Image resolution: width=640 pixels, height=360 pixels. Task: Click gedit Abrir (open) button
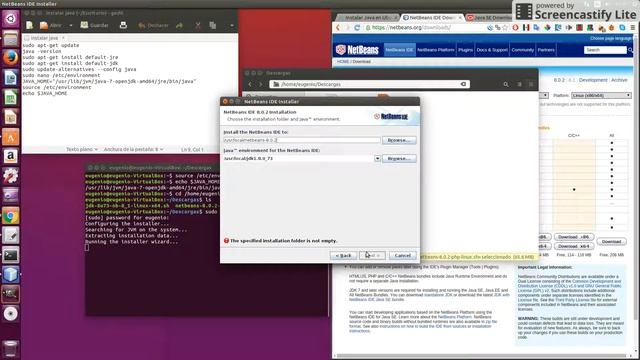point(51,25)
